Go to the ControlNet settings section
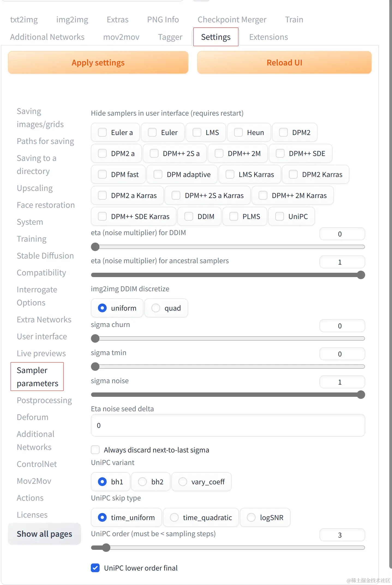392x585 pixels. click(x=37, y=464)
